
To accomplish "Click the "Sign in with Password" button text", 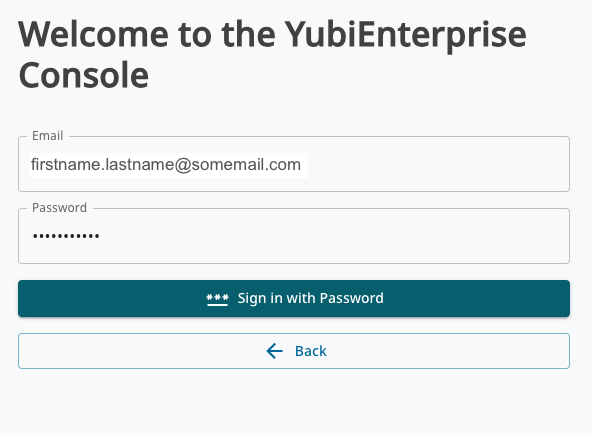I will coord(310,298).
